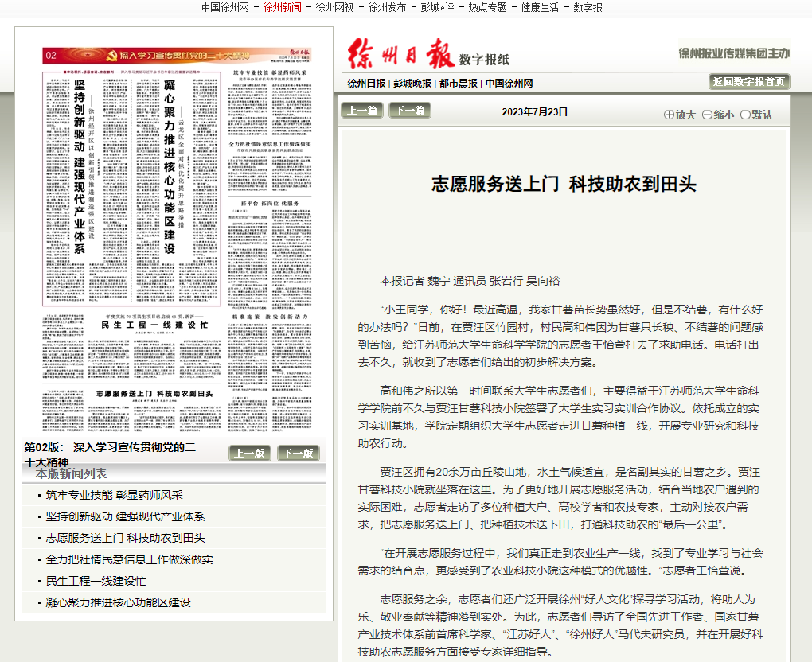This screenshot has width=812, height=662.
Task: Go to next article with 下一篇
Action: [x=409, y=111]
